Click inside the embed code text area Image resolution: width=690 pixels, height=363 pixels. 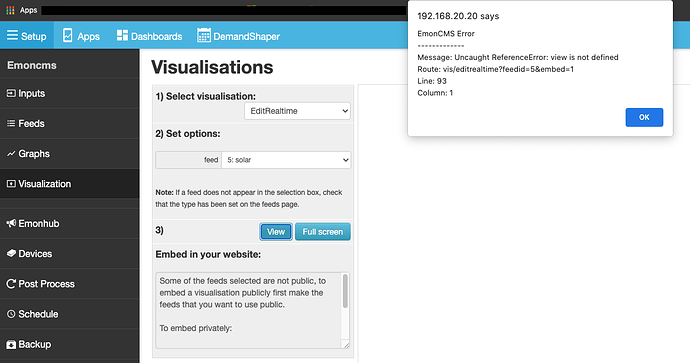249,311
